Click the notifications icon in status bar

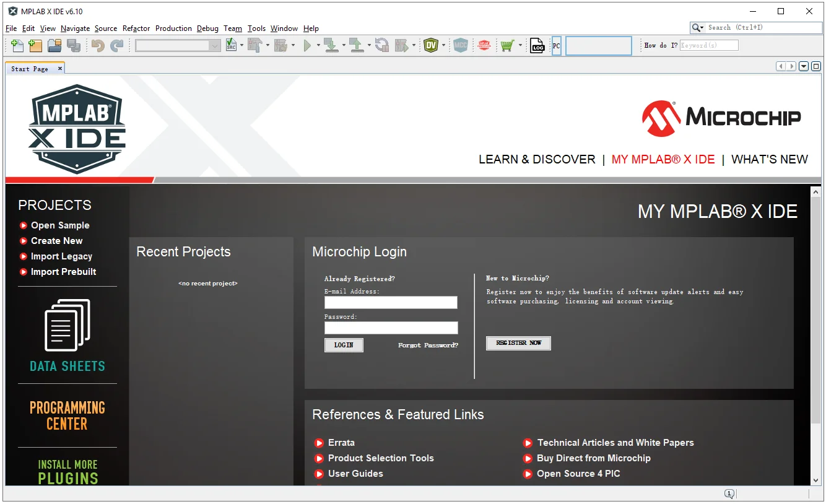point(729,493)
